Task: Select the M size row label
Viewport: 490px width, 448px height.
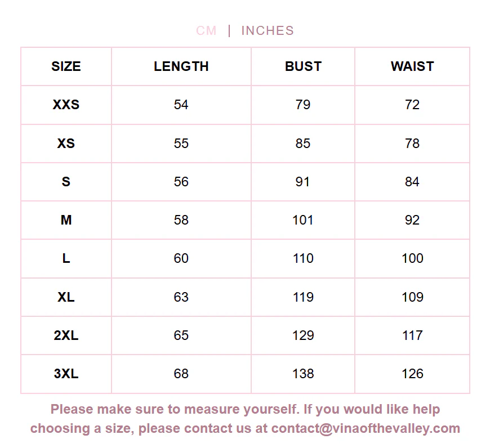Action: pos(66,220)
